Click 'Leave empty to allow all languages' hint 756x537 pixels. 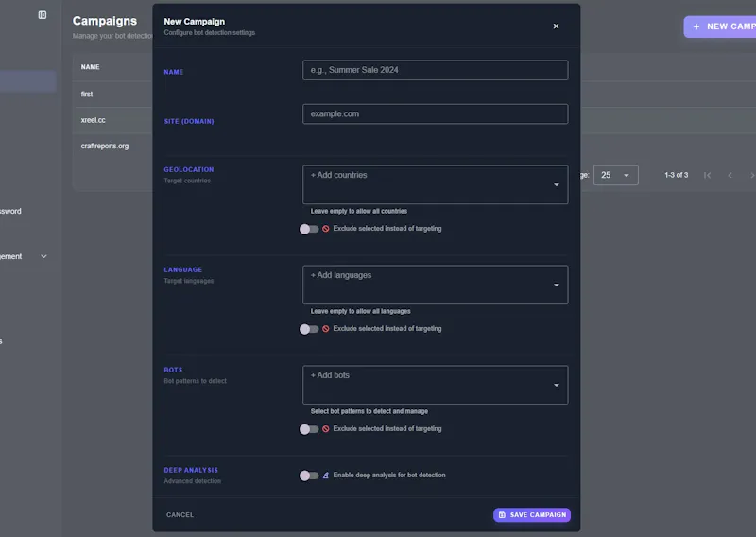pos(361,311)
